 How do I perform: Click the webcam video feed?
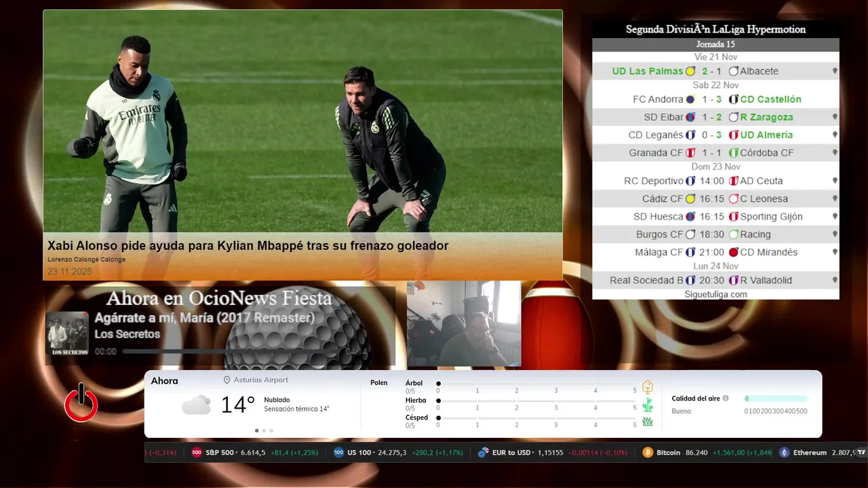point(464,324)
